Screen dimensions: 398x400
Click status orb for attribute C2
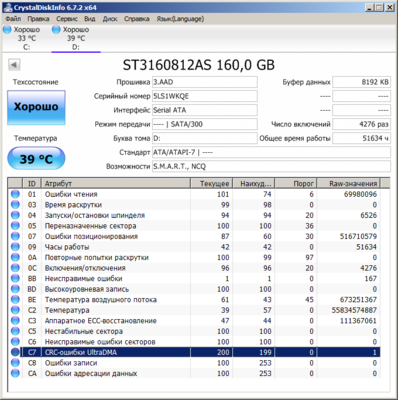[x=15, y=310]
